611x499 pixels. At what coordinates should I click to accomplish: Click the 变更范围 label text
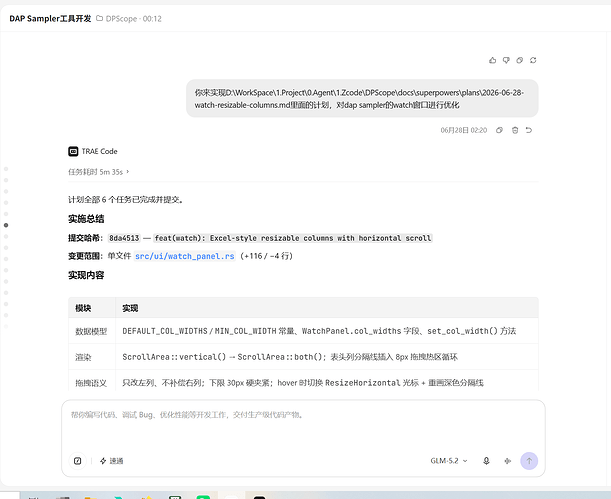[85, 256]
